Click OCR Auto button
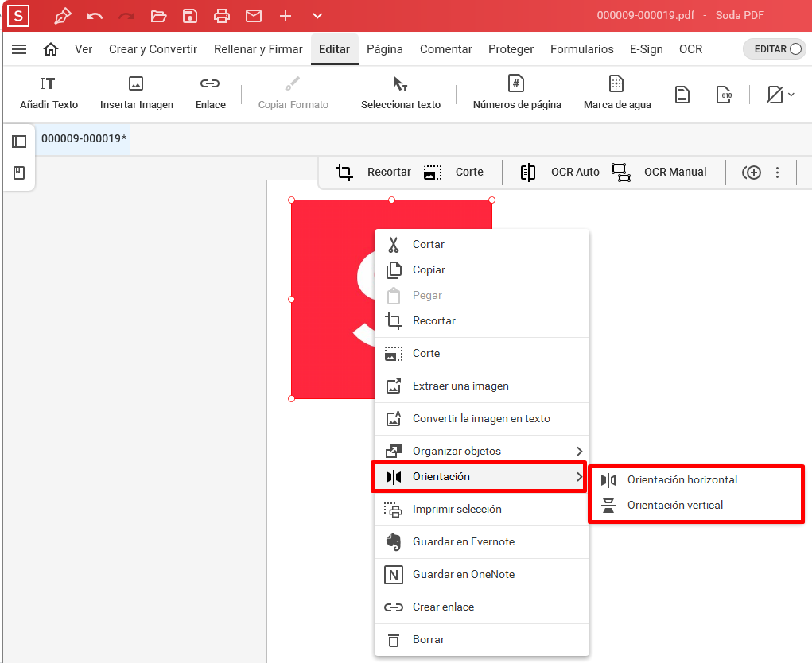The height and width of the screenshot is (663, 812). (x=559, y=172)
